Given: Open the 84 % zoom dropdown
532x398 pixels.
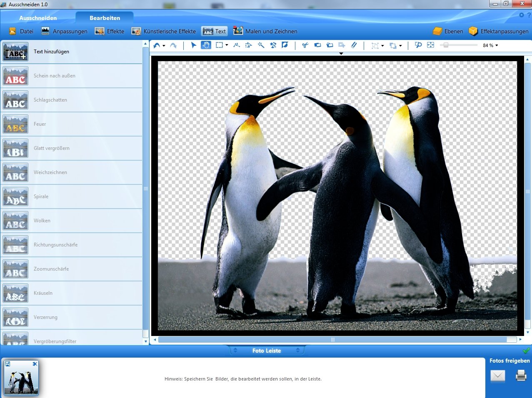Looking at the screenshot, I should (x=490, y=45).
